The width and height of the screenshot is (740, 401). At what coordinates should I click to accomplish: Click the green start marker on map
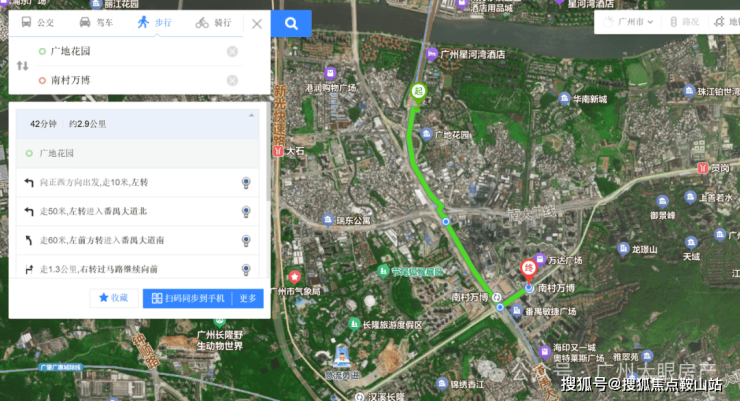[x=418, y=93]
